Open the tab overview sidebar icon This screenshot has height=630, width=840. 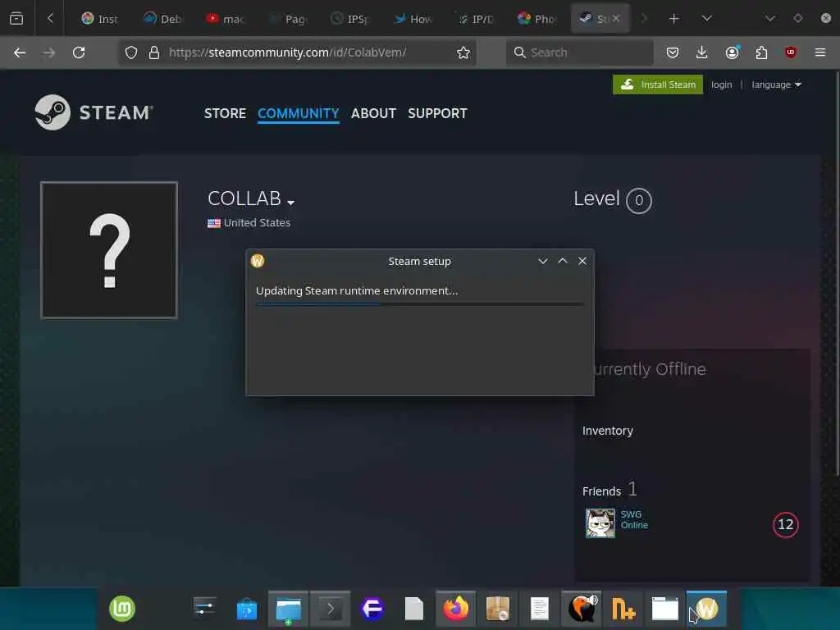coord(16,19)
